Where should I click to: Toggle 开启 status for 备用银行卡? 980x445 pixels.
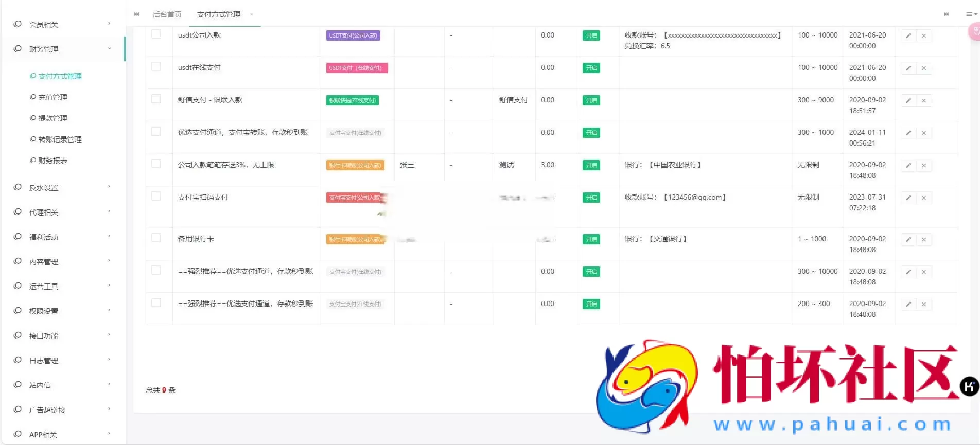[591, 239]
